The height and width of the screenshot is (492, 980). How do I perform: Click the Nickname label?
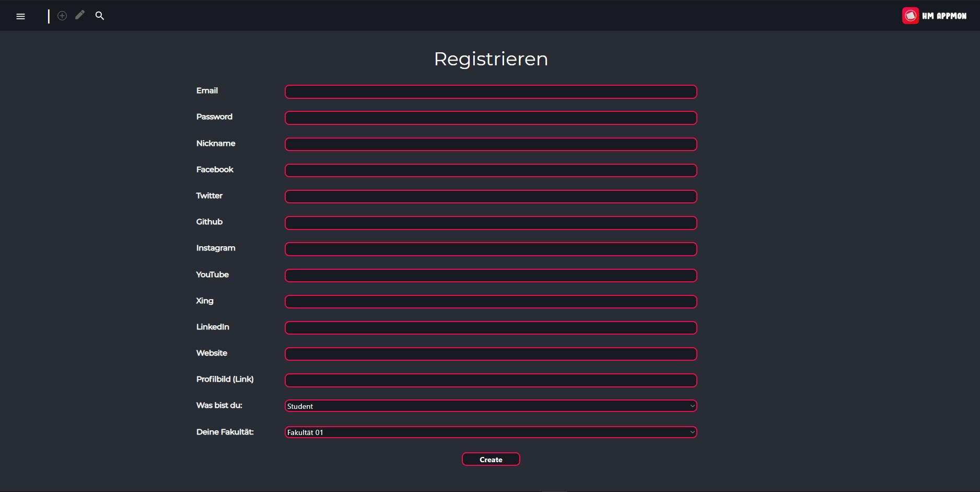216,143
